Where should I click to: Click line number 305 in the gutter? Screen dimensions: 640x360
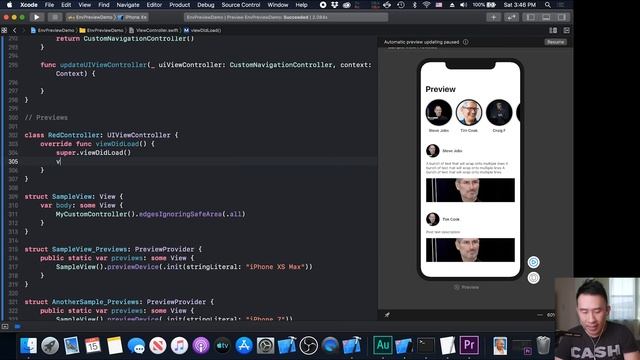click(13, 161)
